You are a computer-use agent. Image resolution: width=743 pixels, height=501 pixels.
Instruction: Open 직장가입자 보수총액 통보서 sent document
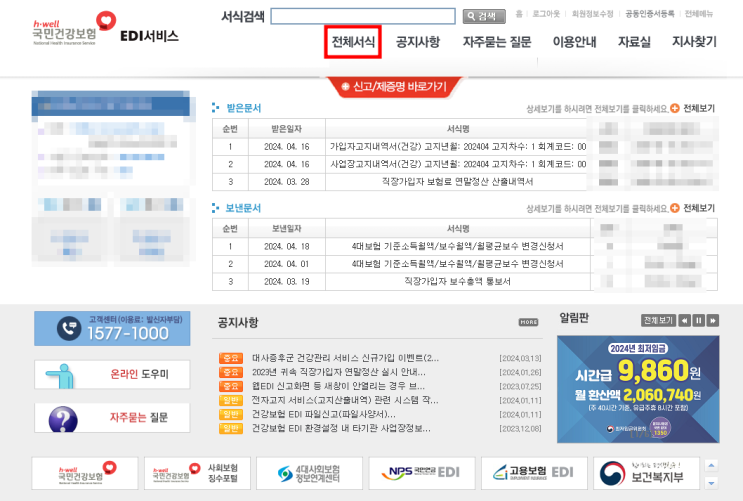[x=458, y=281]
